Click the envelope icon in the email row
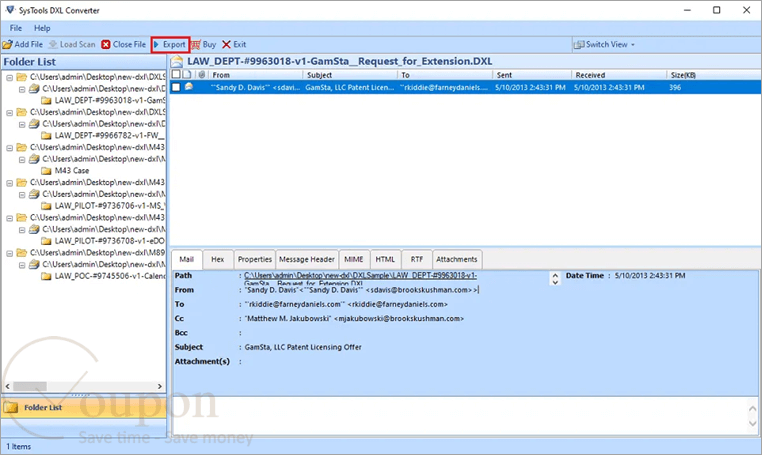Viewport: 762px width, 455px height. click(189, 87)
